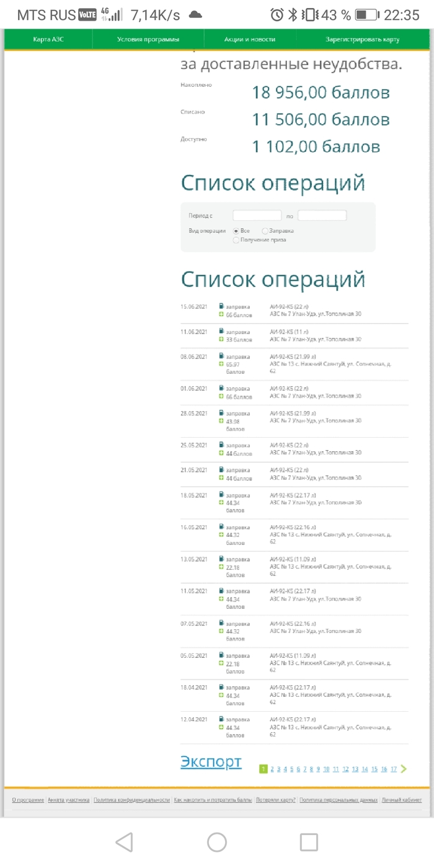The height and width of the screenshot is (868, 434).
Task: Tap the recent apps square button
Action: [309, 842]
